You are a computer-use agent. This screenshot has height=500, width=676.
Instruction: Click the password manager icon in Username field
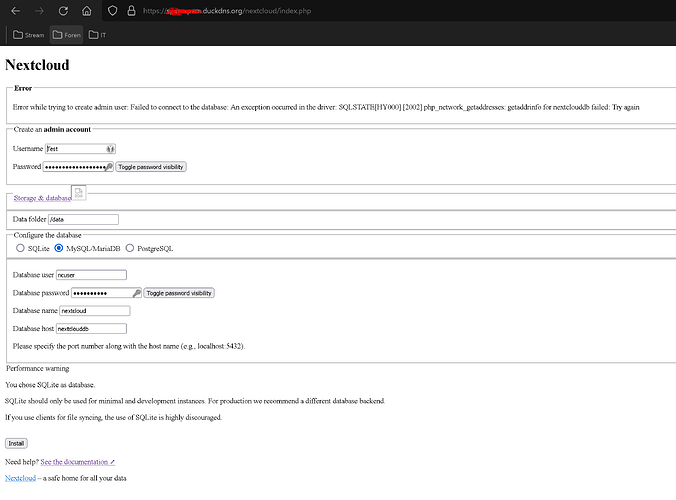tap(110, 149)
